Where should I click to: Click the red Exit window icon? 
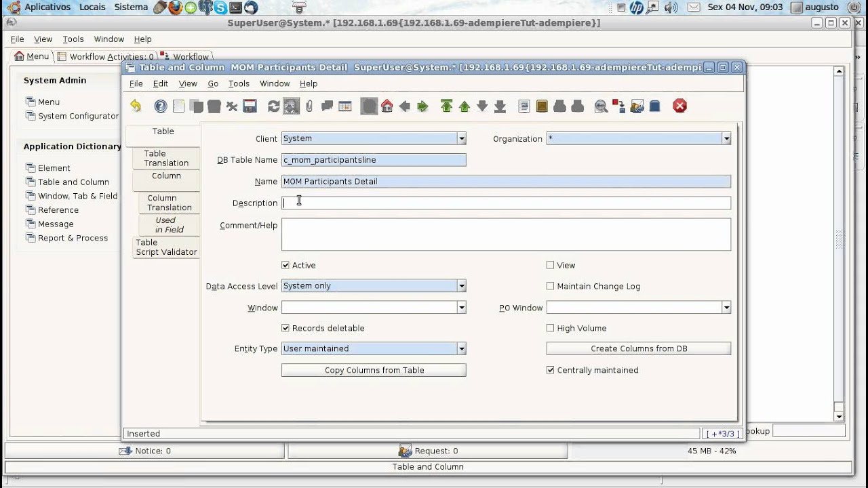(679, 106)
